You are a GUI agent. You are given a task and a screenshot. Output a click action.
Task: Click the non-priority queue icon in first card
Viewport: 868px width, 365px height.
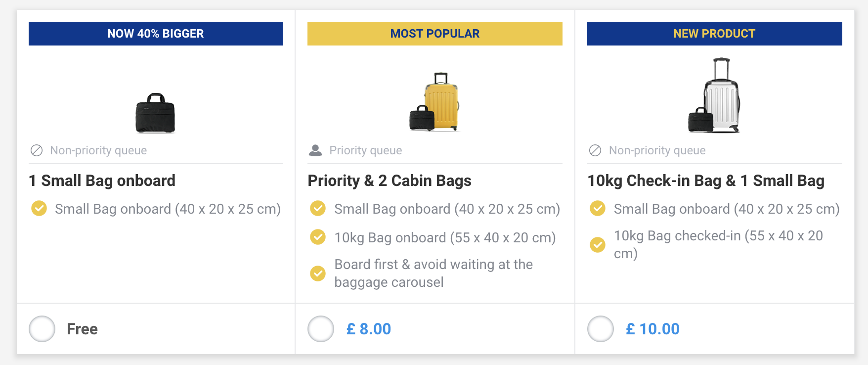37,150
